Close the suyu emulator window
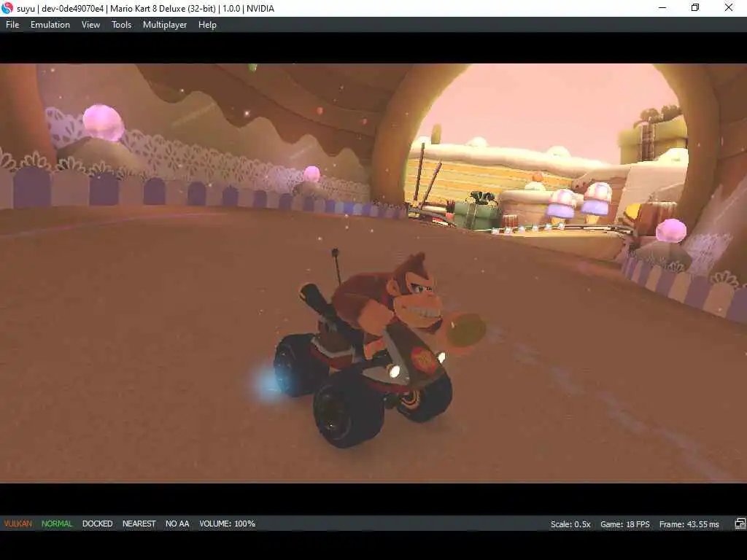The image size is (747, 560). pos(729,7)
